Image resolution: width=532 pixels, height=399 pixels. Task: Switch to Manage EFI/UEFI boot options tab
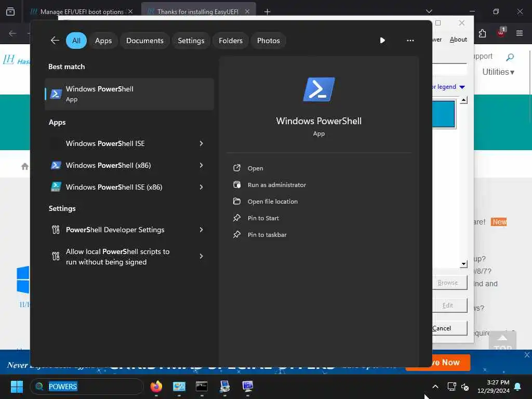[82, 11]
